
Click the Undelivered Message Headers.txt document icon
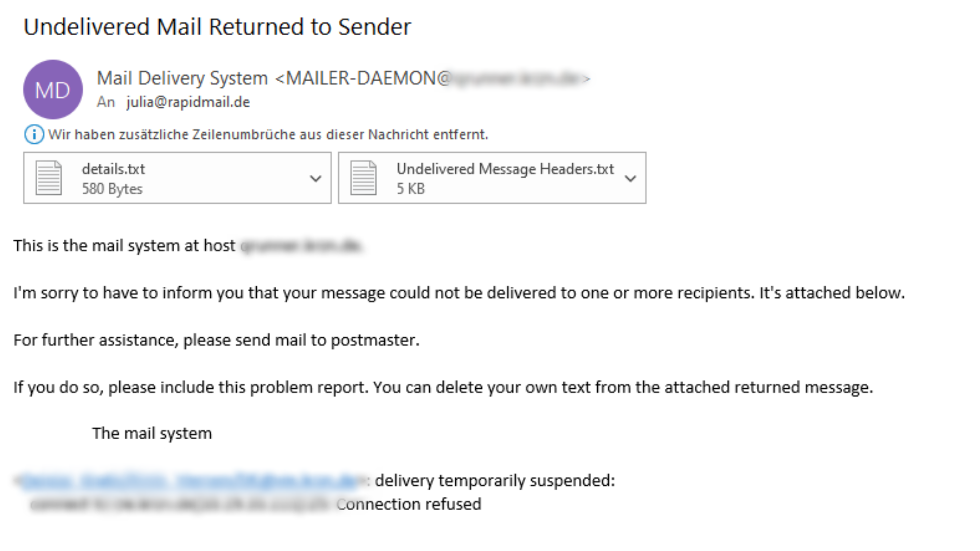(363, 178)
